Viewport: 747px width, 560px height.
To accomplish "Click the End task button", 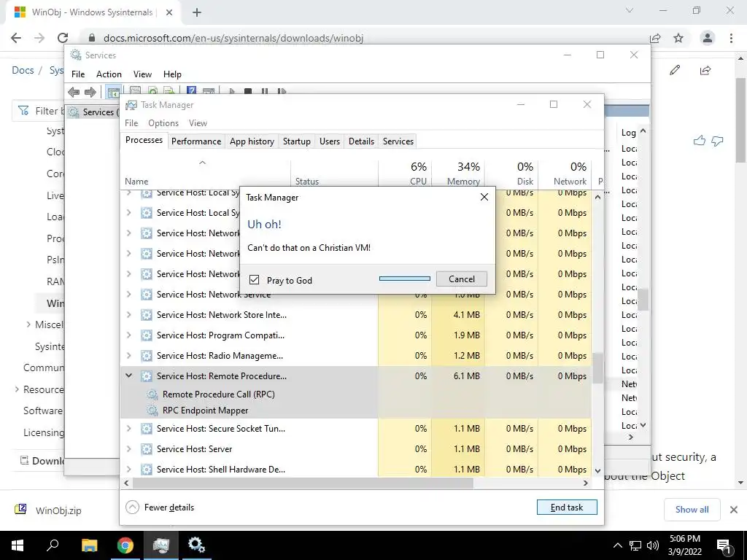I will 566,507.
